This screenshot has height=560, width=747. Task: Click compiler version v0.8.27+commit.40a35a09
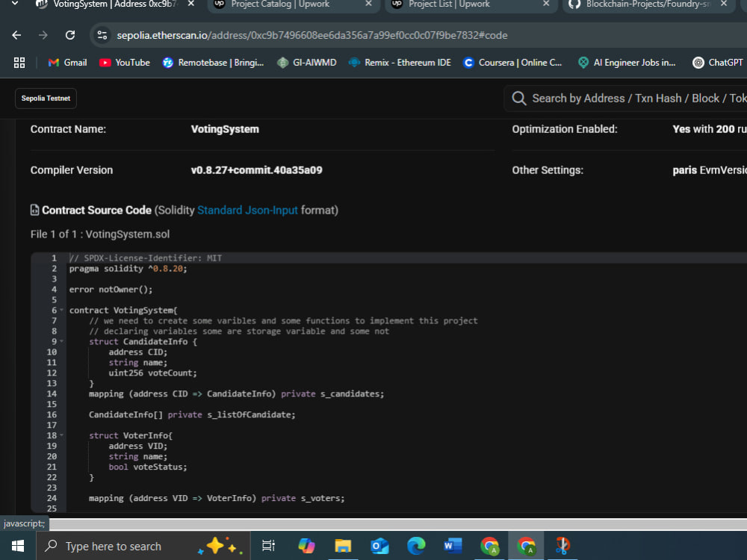point(256,170)
